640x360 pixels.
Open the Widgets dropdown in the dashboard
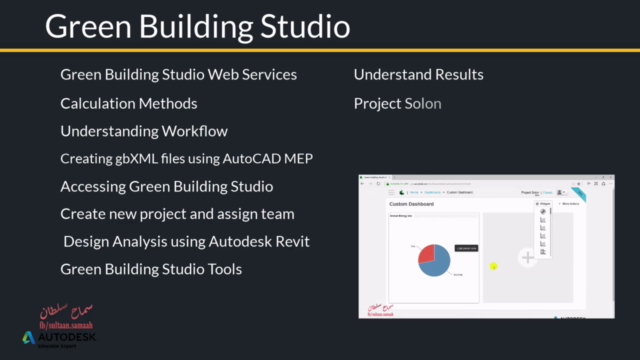tap(543, 204)
